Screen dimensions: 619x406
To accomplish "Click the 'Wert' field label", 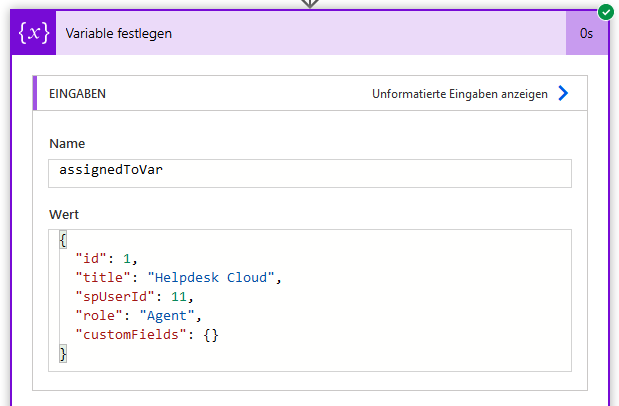I will tap(64, 214).
